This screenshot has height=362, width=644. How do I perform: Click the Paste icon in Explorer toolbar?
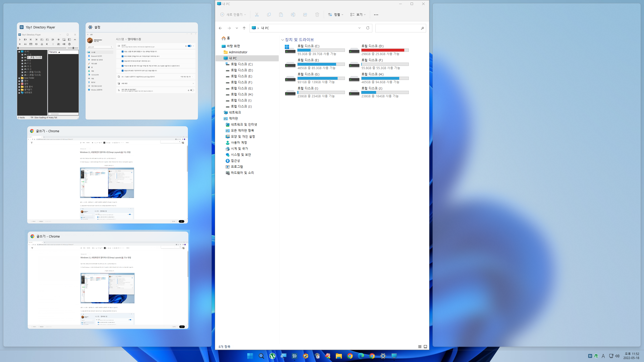(281, 15)
